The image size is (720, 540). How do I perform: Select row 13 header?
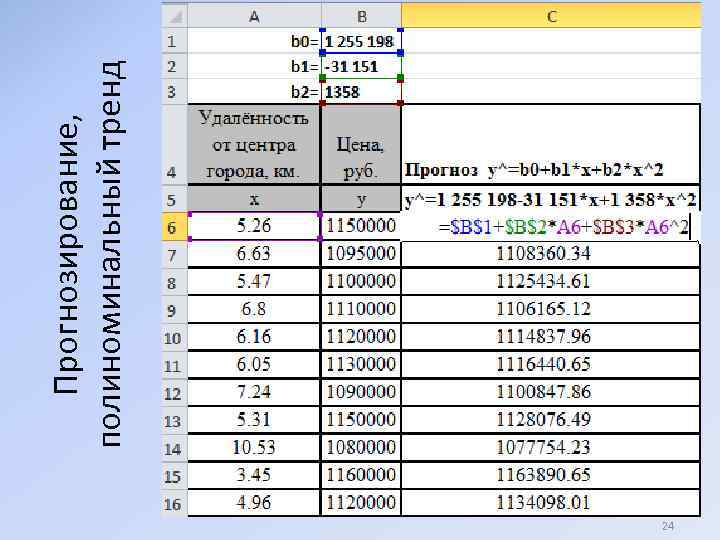174,421
